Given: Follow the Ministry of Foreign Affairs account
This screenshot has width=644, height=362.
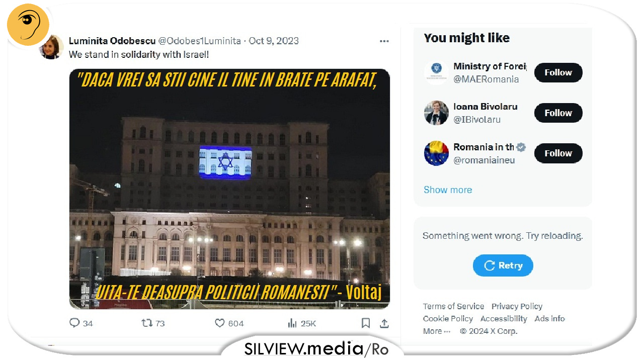Looking at the screenshot, I should point(558,72).
